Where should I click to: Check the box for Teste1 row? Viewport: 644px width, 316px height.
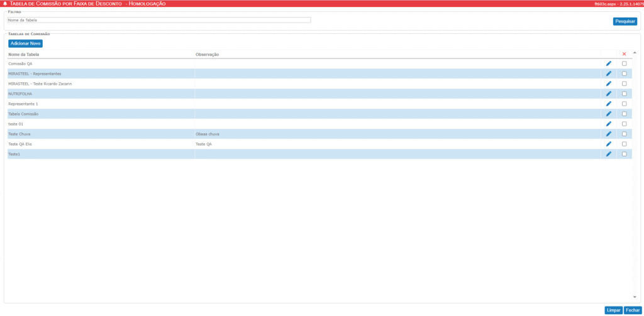[624, 154]
